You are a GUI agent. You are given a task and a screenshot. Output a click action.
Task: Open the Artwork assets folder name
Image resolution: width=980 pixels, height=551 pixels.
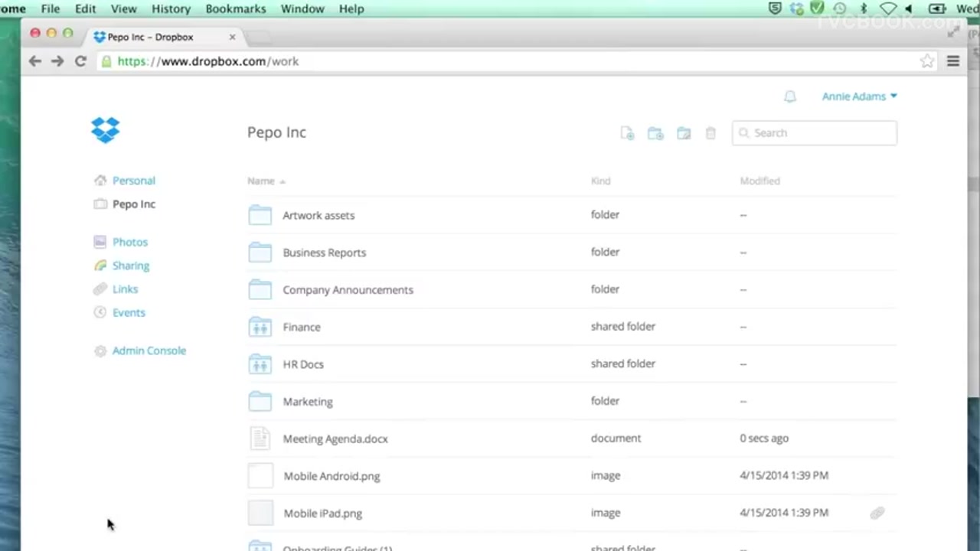click(318, 215)
